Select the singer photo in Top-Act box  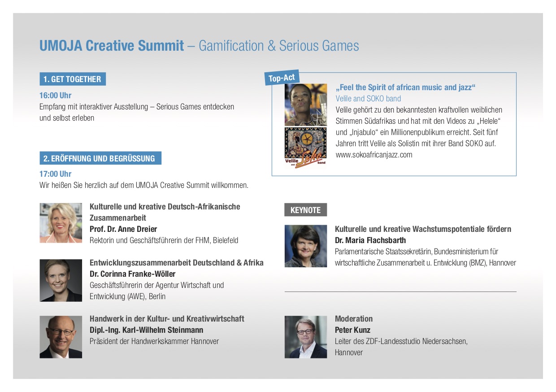coord(306,104)
